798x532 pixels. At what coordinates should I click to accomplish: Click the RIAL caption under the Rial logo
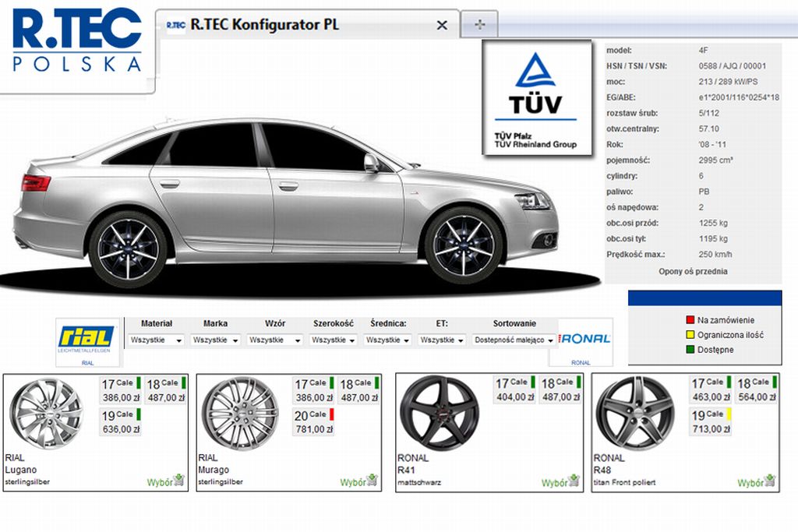tap(87, 363)
